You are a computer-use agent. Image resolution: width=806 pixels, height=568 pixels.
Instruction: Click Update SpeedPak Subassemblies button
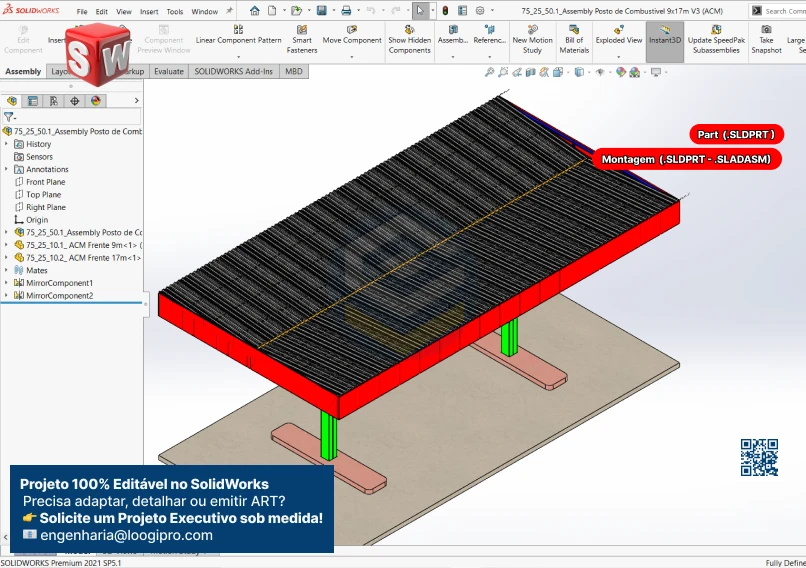tap(716, 40)
